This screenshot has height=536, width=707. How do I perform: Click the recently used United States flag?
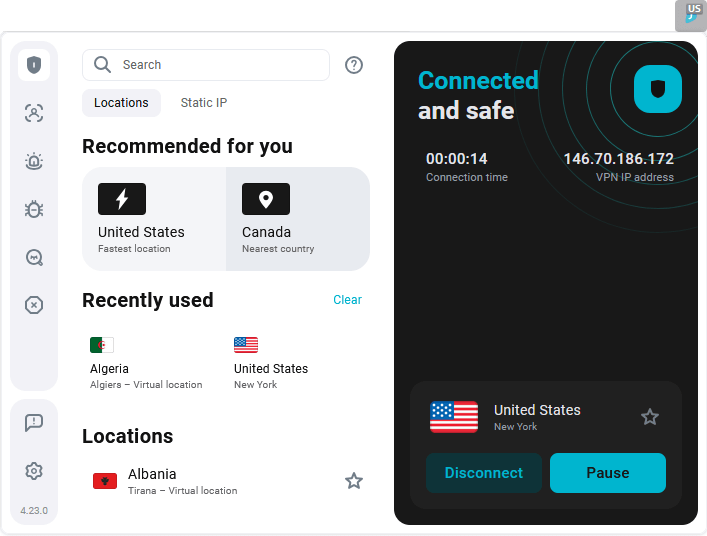246,345
